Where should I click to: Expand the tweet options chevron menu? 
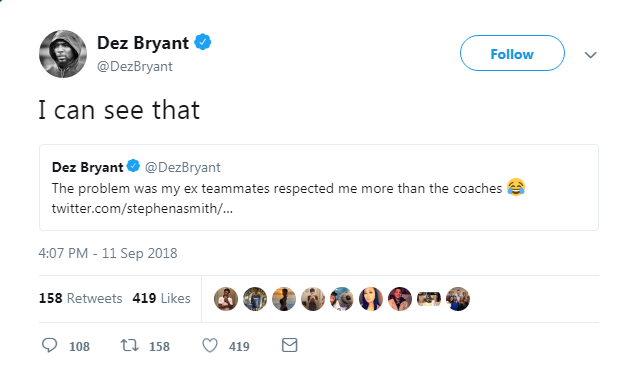click(x=590, y=55)
